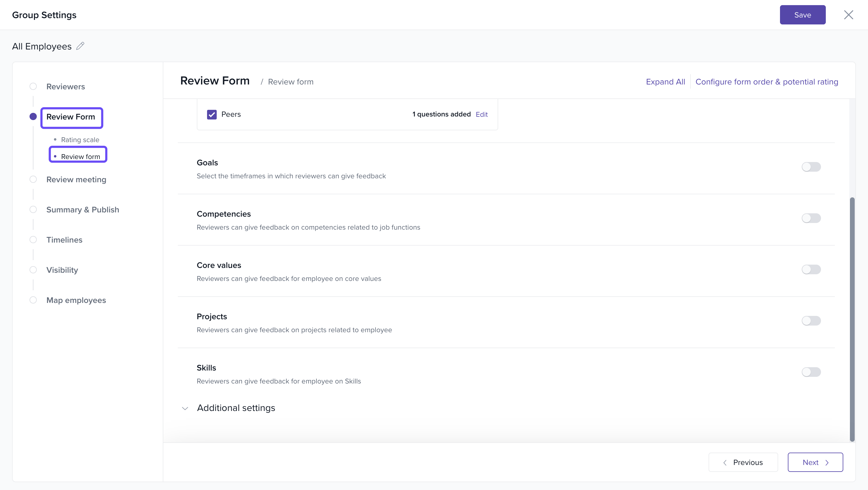
Task: Click the Visibility step circle icon
Action: coord(33,270)
